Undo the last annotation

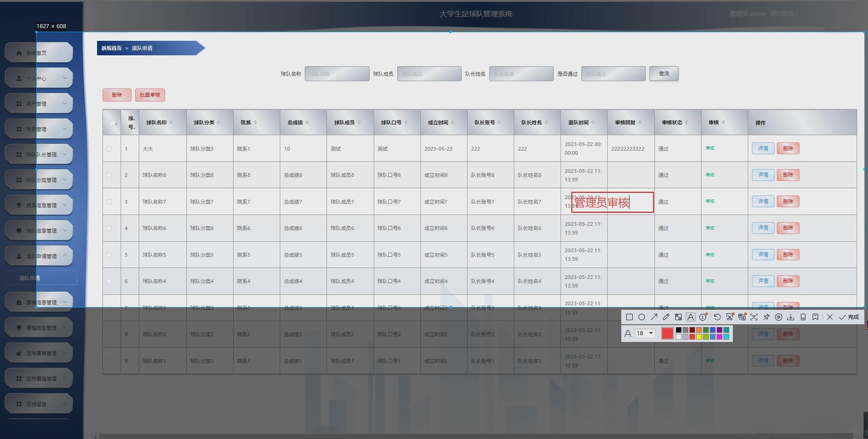point(717,317)
